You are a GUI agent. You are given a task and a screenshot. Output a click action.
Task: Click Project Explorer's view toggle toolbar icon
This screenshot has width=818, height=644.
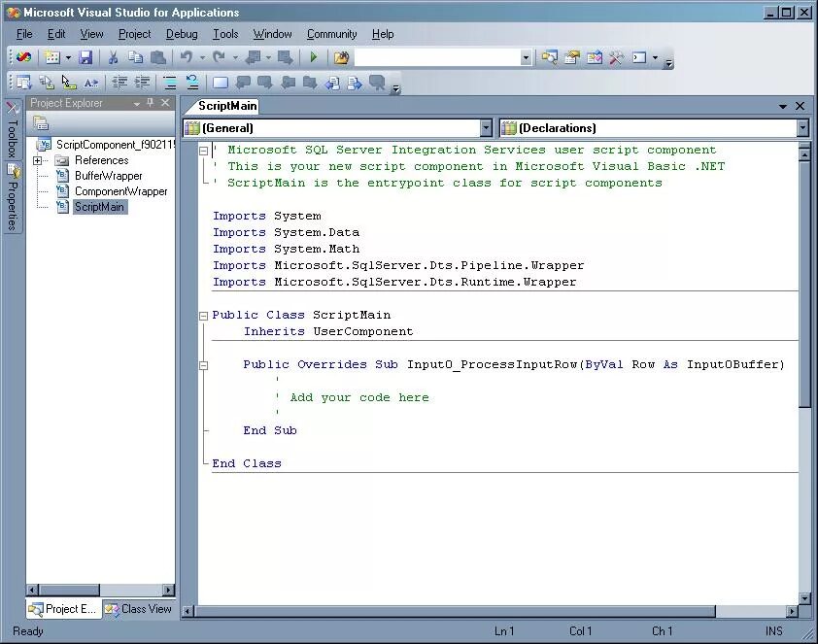(x=41, y=123)
